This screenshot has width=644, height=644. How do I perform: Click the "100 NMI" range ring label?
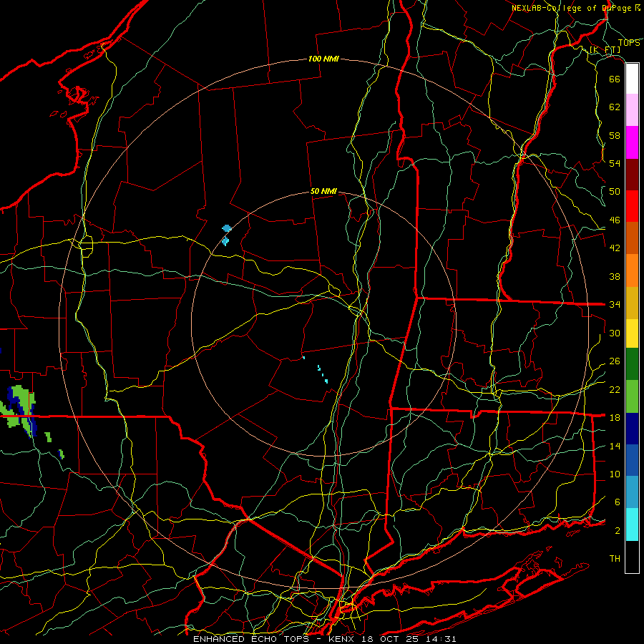tap(323, 59)
